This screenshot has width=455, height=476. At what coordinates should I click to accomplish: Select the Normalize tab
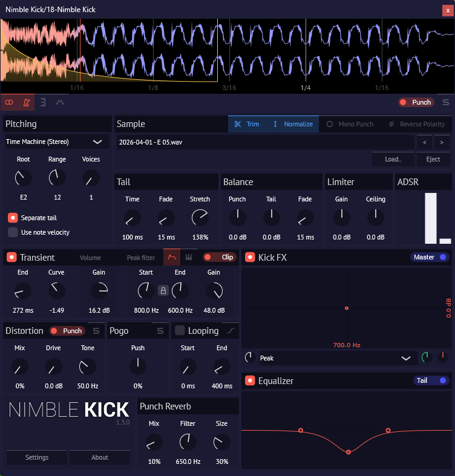tap(293, 124)
